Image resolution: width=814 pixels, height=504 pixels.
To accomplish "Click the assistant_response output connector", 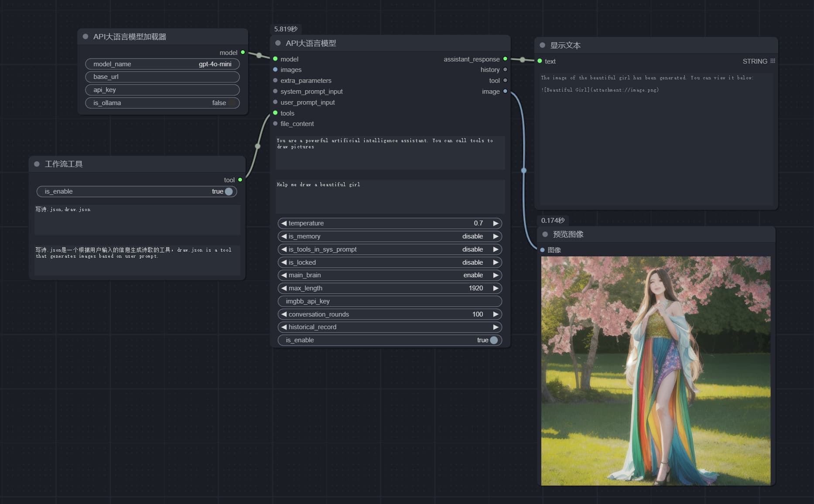I will (505, 59).
